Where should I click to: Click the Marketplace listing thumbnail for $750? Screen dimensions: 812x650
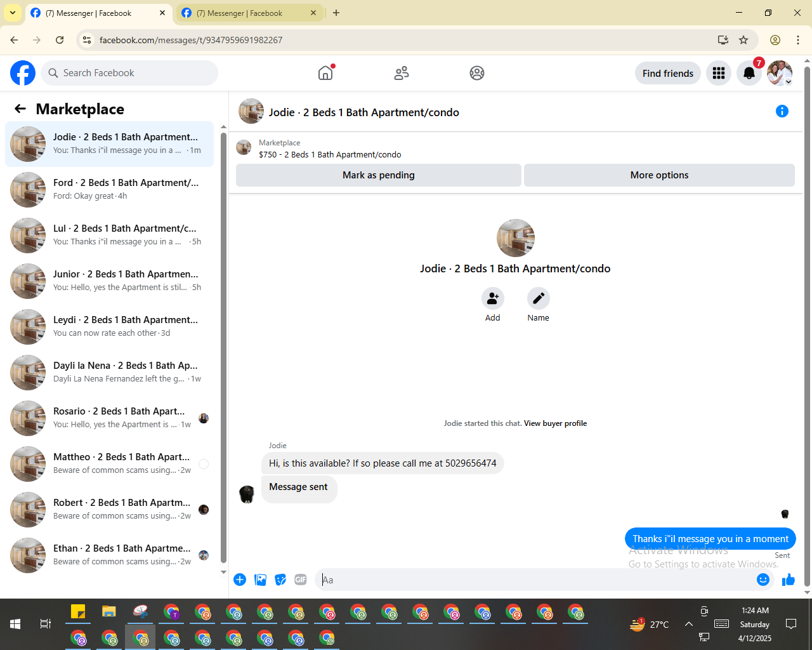(244, 148)
